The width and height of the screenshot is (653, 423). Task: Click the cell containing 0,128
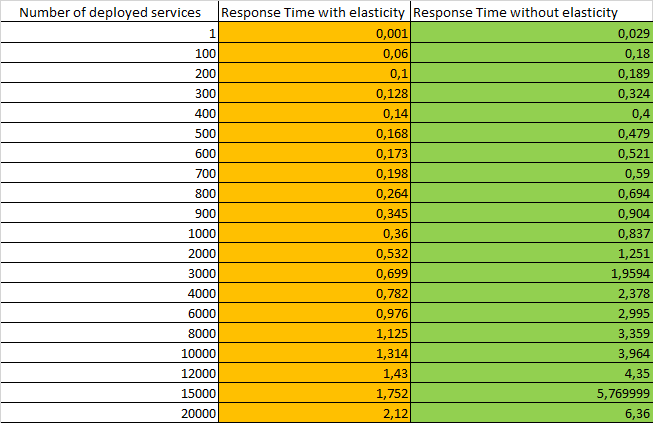coord(314,92)
